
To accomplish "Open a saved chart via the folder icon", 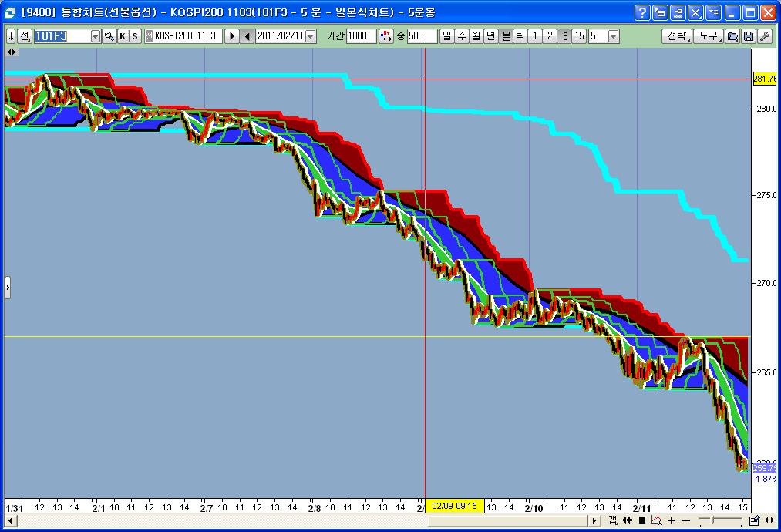I will pos(733,36).
